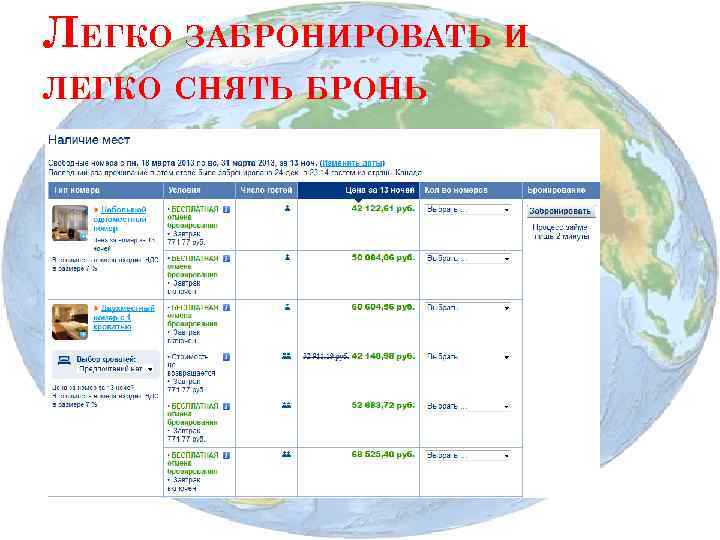Select price text 60 604,56 руб.

(383, 307)
